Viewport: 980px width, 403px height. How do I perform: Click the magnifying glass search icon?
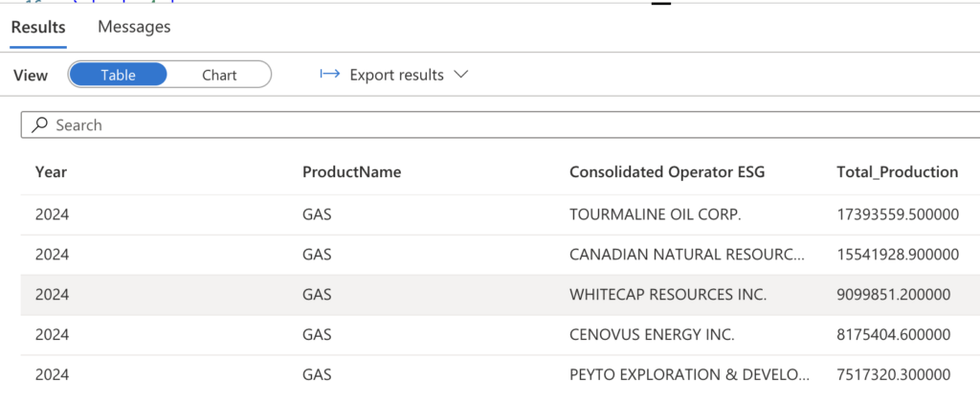coord(40,125)
